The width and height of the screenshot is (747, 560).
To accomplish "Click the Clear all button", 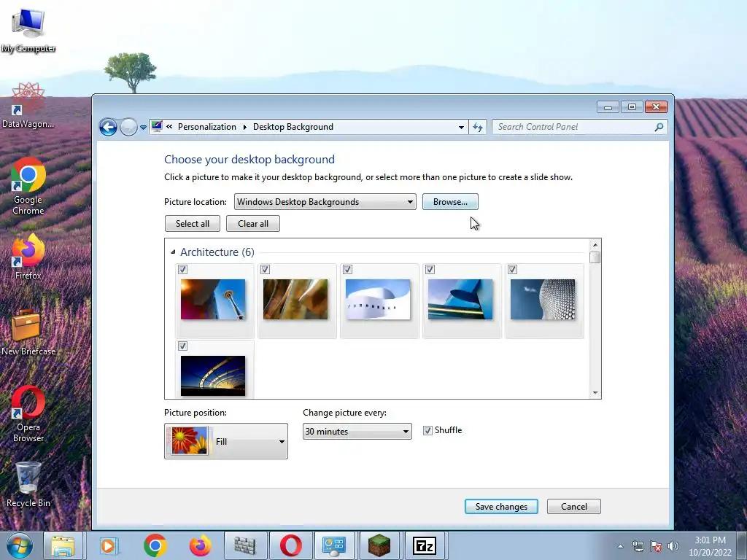I will click(x=253, y=224).
